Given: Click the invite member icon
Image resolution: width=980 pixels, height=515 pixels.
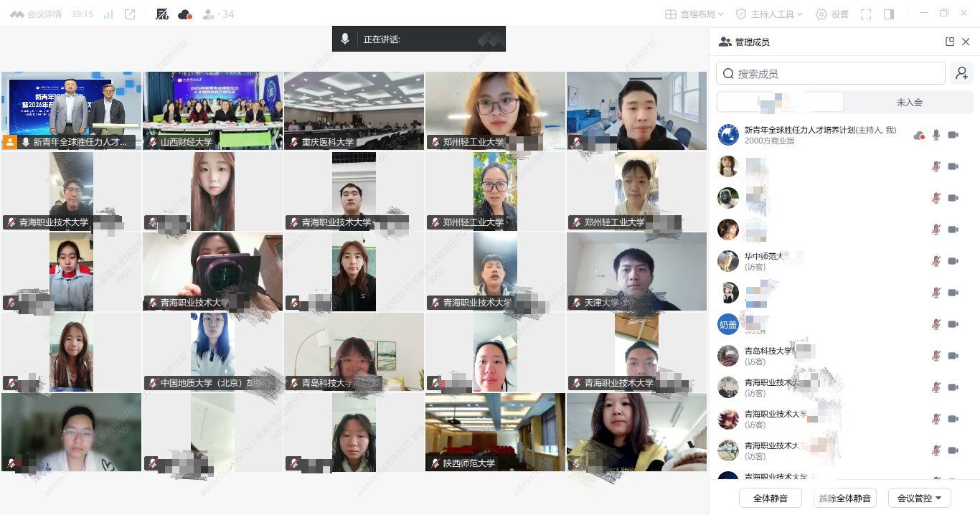Looking at the screenshot, I should (x=961, y=73).
